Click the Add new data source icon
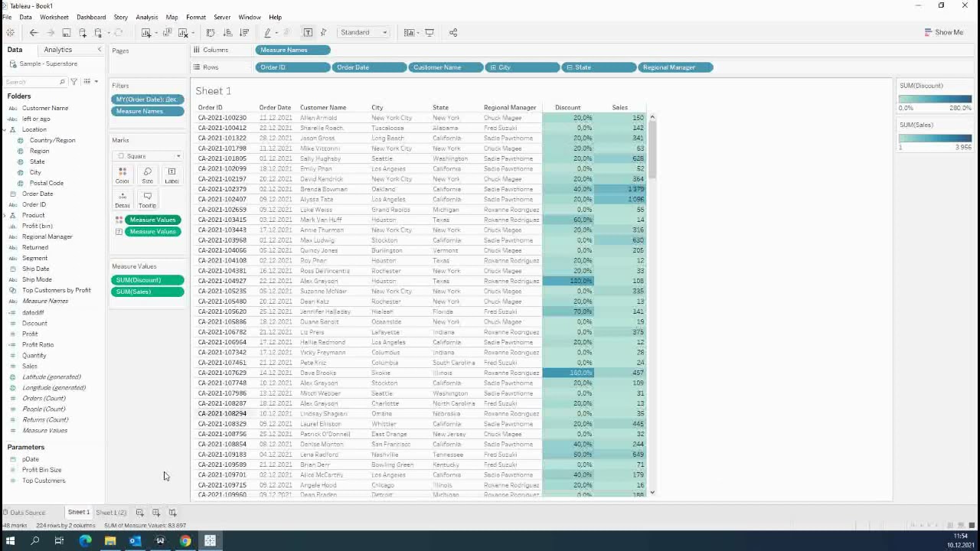The image size is (980, 551). coord(83,32)
